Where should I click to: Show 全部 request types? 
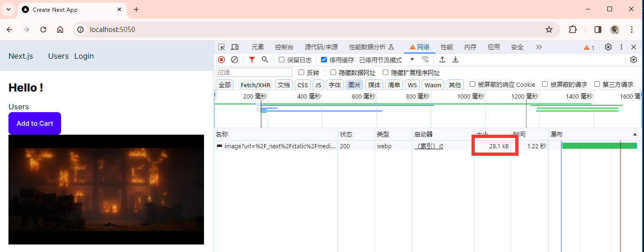pyautogui.click(x=225, y=85)
